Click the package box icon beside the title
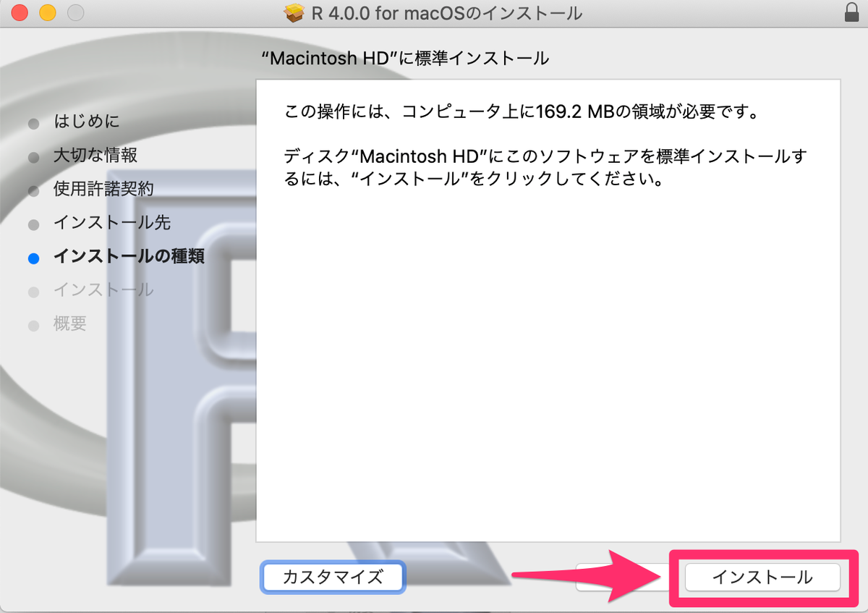868x613 pixels. point(294,12)
